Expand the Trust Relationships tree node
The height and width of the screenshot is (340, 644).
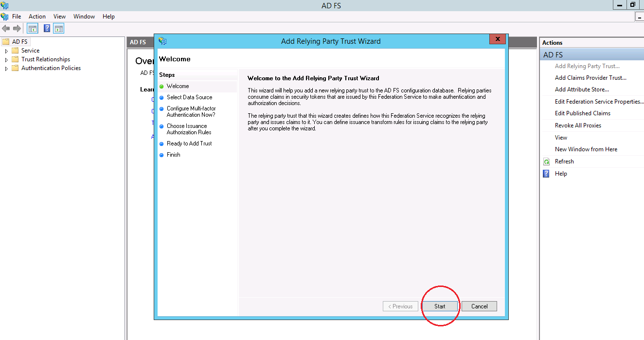(x=6, y=59)
